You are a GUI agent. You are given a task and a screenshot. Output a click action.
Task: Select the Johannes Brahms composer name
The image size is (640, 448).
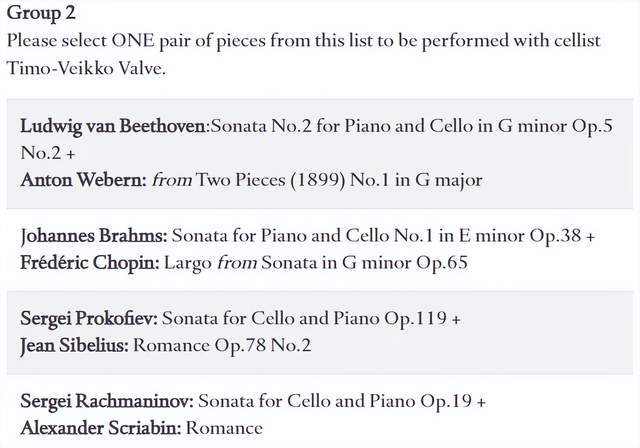[94, 236]
